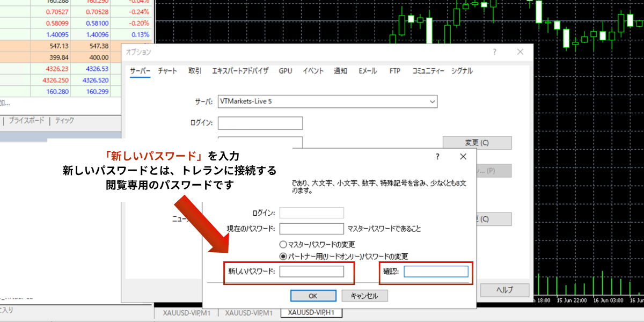The width and height of the screenshot is (644, 322).
Task: Click the -0.20% daily change cell
Action: 139,24
